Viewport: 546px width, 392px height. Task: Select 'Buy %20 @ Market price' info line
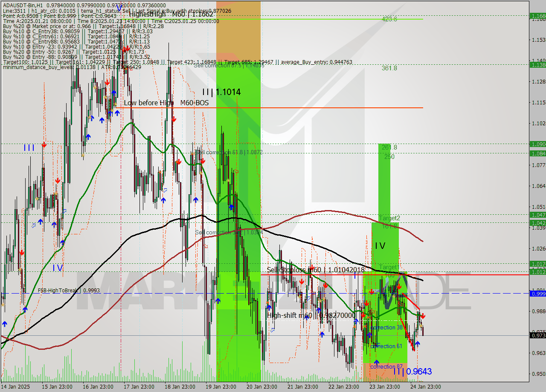(83, 26)
